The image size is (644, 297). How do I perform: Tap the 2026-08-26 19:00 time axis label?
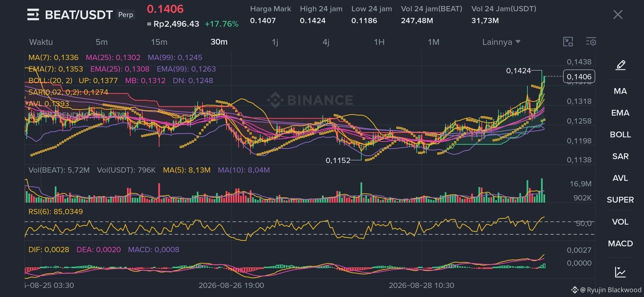[231, 285]
